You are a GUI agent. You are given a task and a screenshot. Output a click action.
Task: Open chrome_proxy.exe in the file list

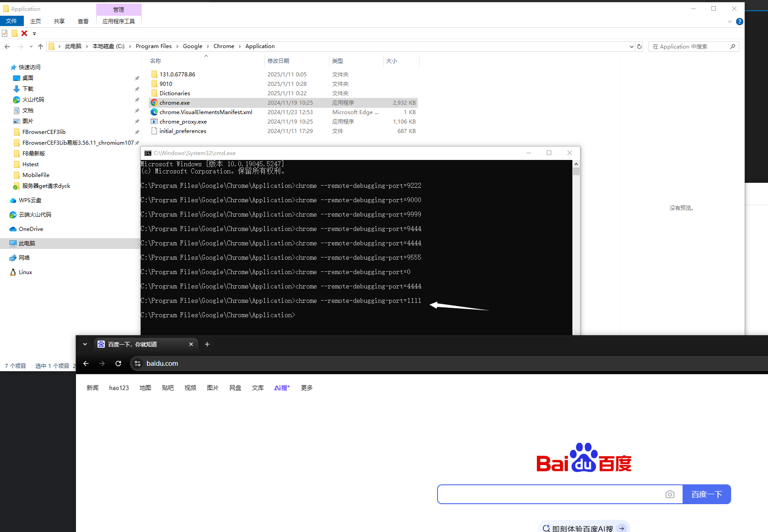coord(183,121)
